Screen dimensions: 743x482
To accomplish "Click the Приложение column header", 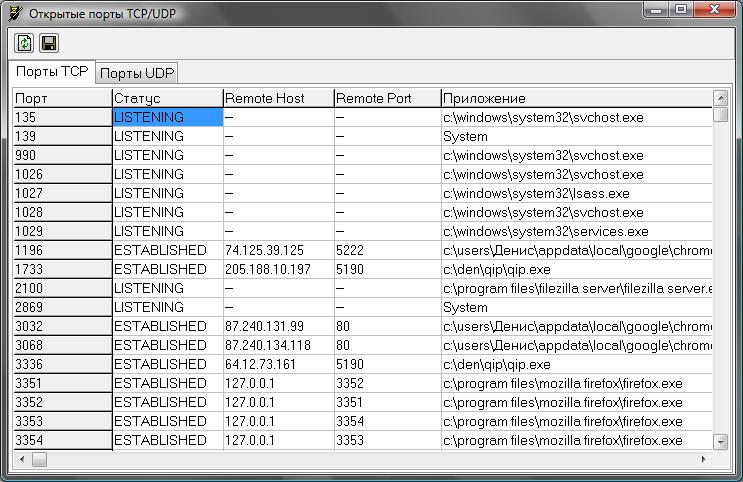I will coord(577,98).
